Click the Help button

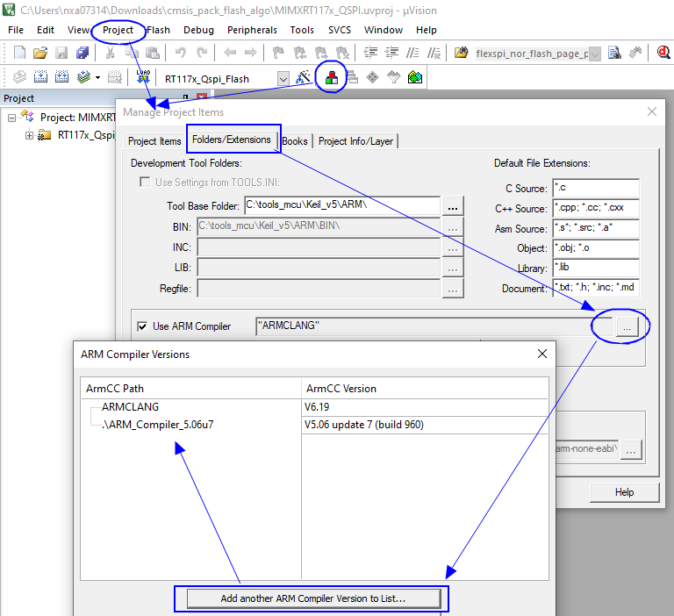(624, 492)
